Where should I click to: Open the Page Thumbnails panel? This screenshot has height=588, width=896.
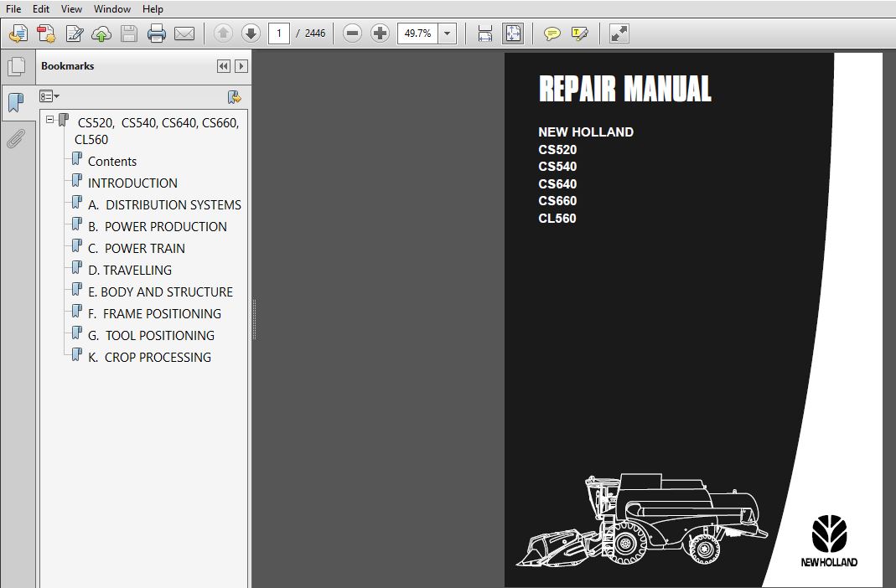pos(17,67)
